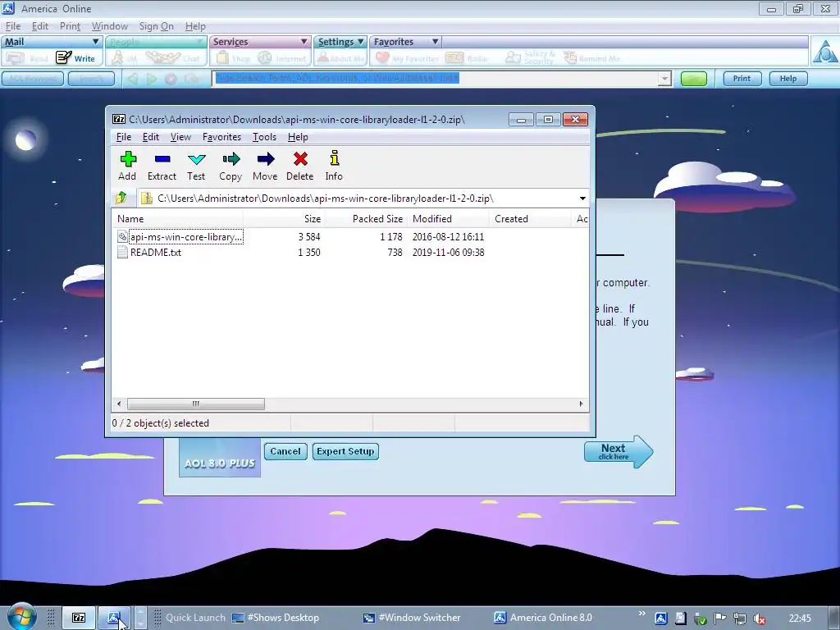Viewport: 840px width, 630px height.
Task: Click the Action Center flag tray icon
Action: [x=720, y=619]
